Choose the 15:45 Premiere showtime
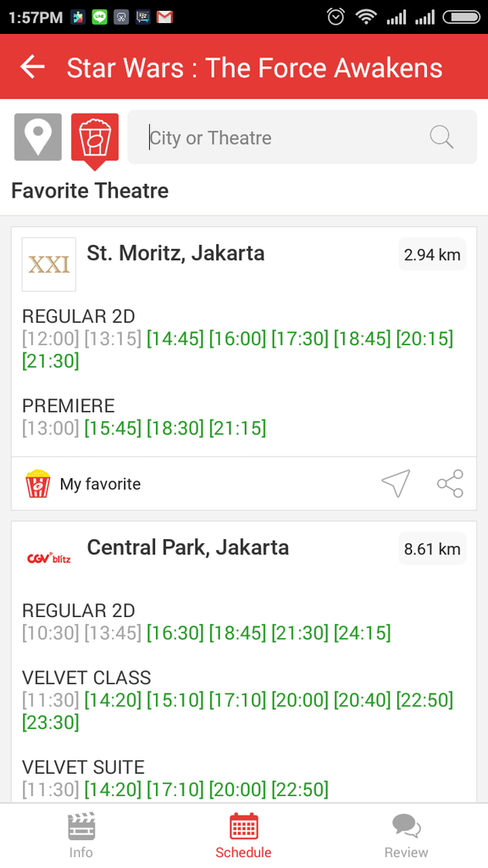This screenshot has height=868, width=488. (113, 428)
